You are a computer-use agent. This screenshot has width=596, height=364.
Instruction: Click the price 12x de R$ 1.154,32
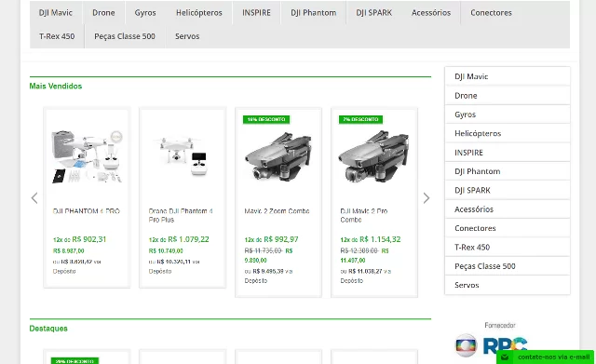(x=371, y=239)
